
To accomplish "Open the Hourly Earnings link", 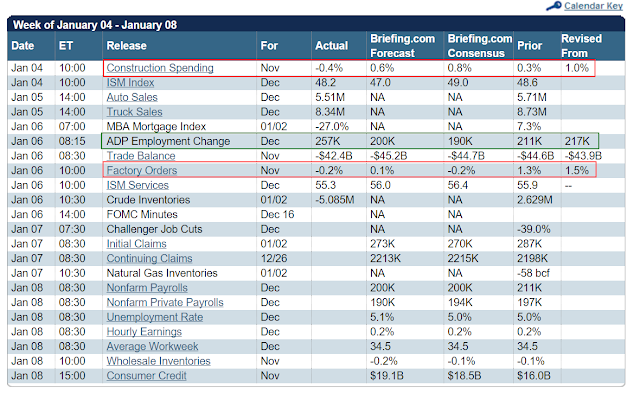I will 144,332.
